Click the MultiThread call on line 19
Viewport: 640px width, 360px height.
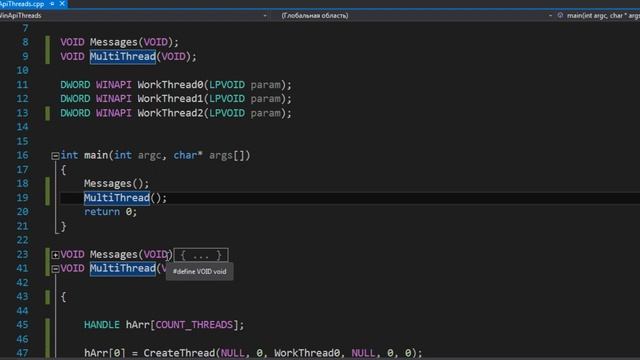[117, 198]
